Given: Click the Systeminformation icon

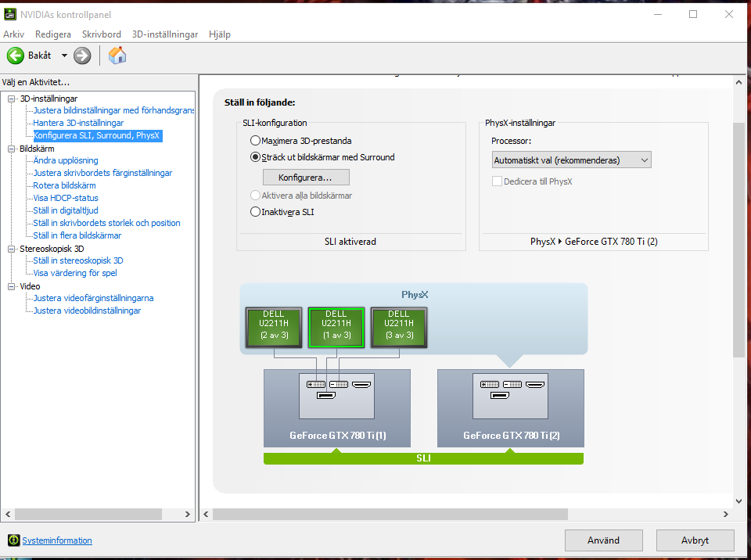Looking at the screenshot, I should click(14, 540).
